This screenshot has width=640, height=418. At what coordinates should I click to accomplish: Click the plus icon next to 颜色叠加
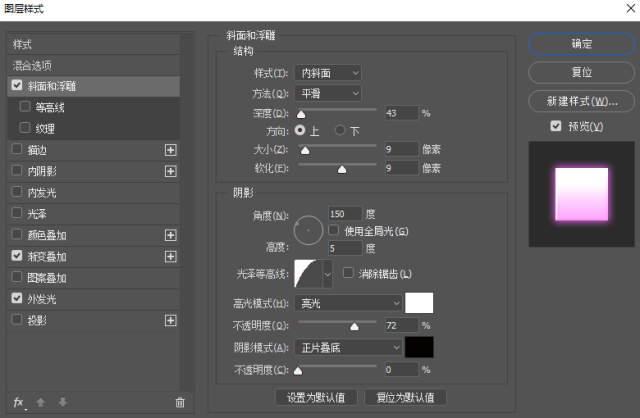tap(171, 235)
